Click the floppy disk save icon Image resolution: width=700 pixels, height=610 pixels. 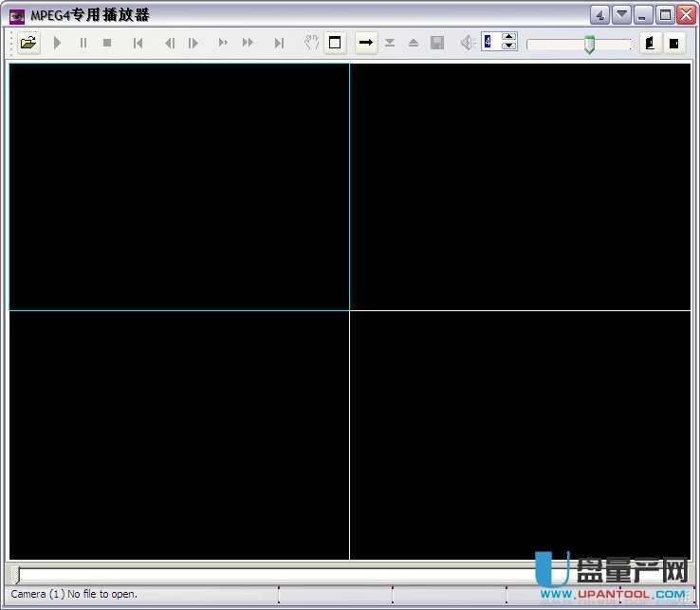(437, 43)
